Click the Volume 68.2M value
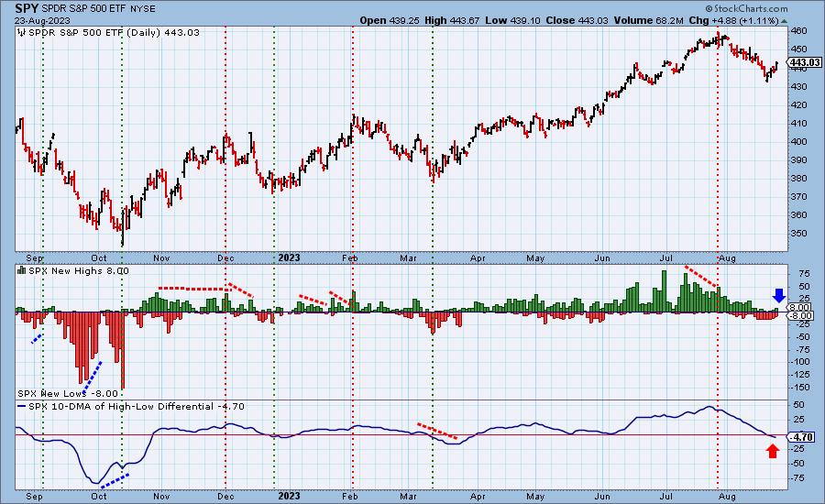825x504 pixels. click(648, 20)
